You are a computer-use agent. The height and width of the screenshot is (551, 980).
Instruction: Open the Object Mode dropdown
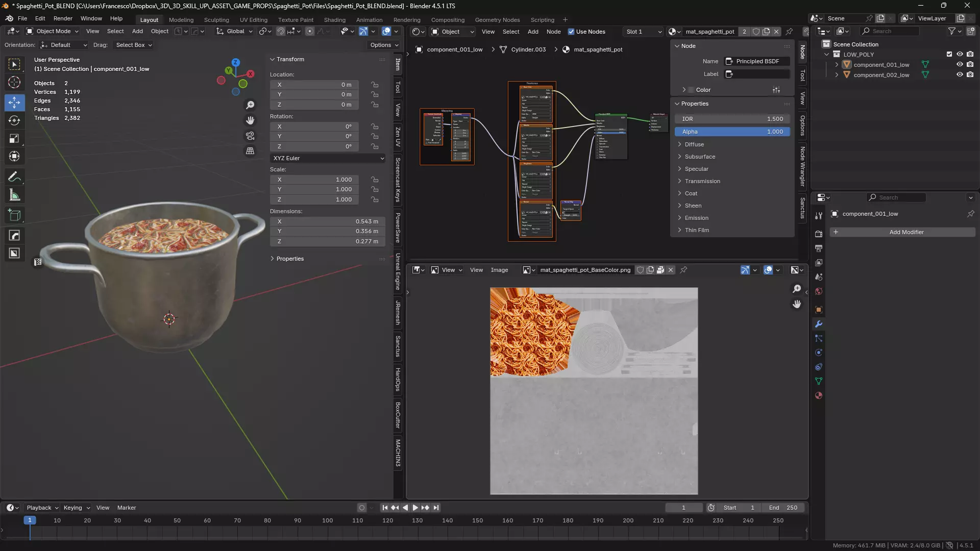[x=53, y=32]
